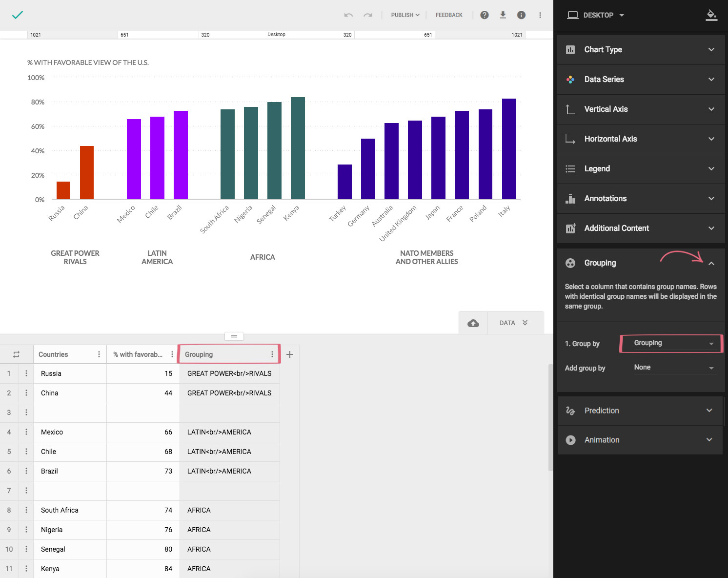728x578 pixels.
Task: Click the swap rows and columns icon
Action: [17, 354]
